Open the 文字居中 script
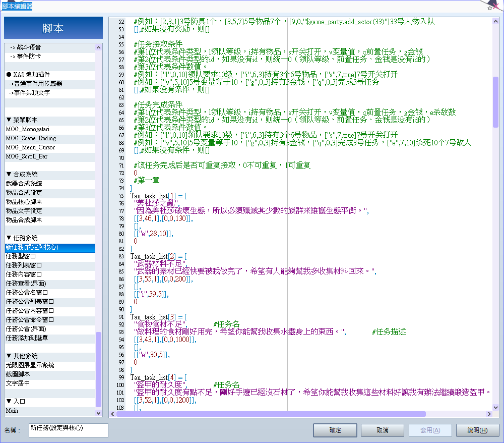This screenshot has height=443, width=504. (50, 383)
